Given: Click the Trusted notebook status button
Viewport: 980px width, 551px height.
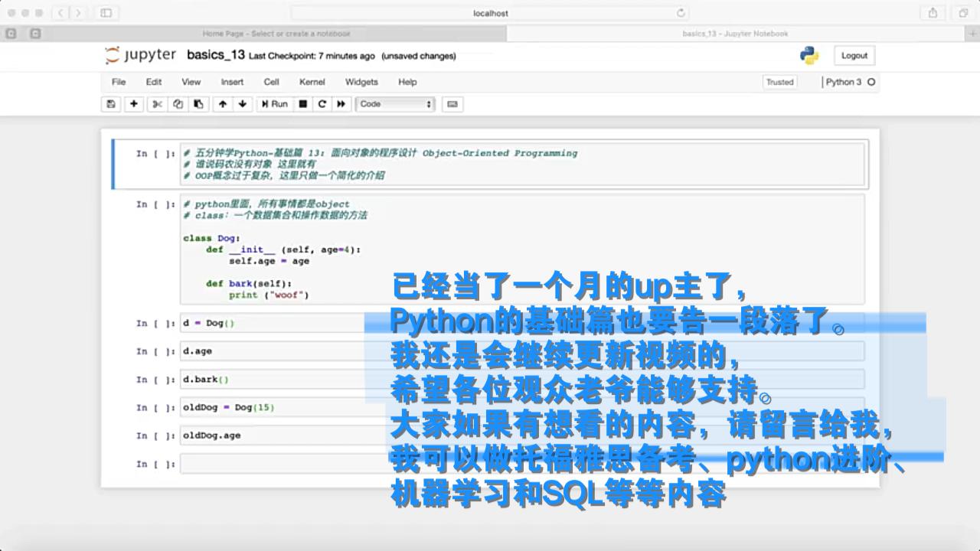Looking at the screenshot, I should pyautogui.click(x=779, y=81).
